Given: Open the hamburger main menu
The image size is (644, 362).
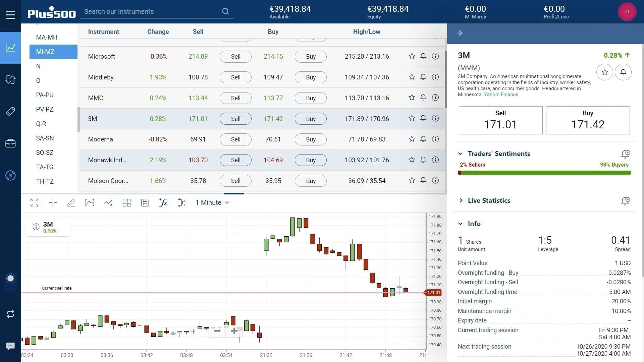Looking at the screenshot, I should click(10, 15).
